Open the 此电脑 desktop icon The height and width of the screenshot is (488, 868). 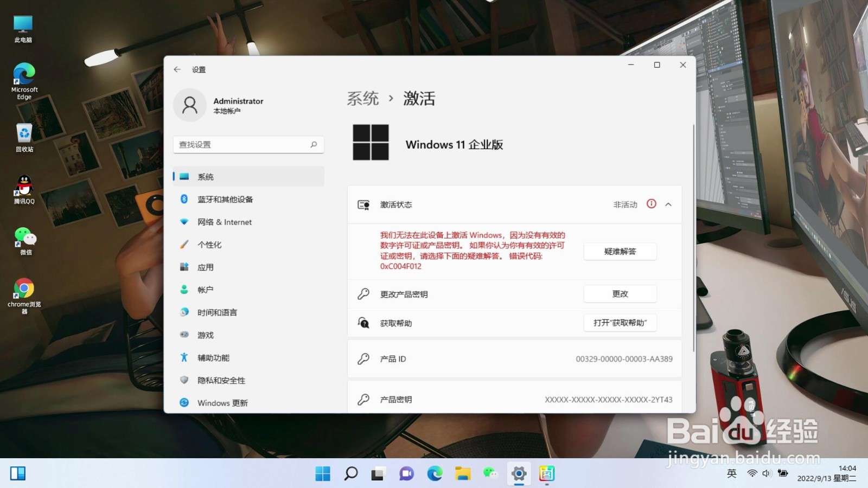pyautogui.click(x=23, y=29)
